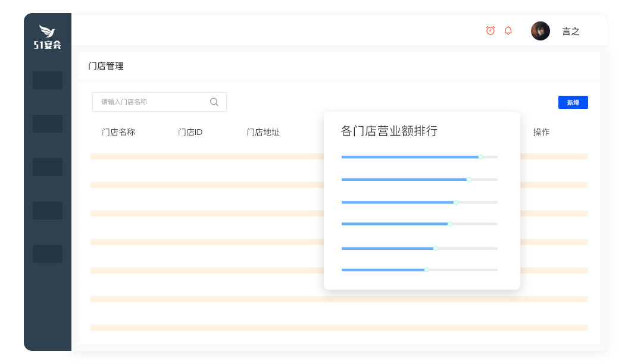Screen dimensions: 631x364
Task: Click the username 言之
Action: click(570, 31)
